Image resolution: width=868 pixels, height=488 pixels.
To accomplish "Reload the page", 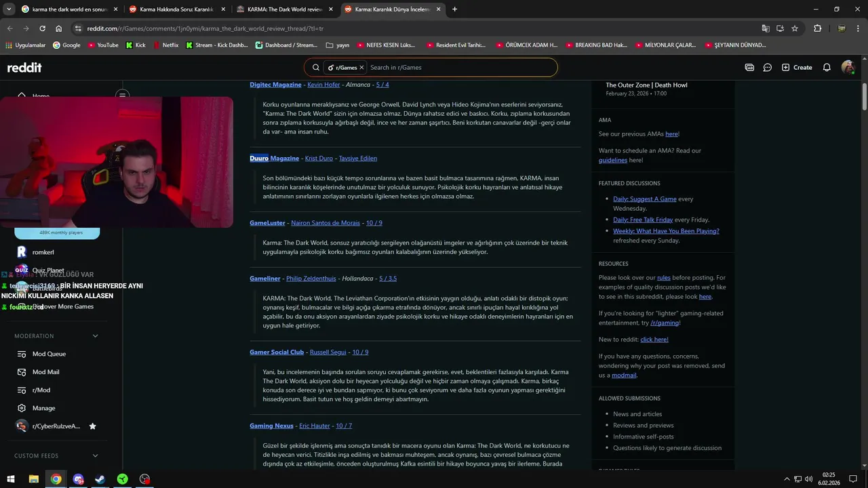I will 42,28.
